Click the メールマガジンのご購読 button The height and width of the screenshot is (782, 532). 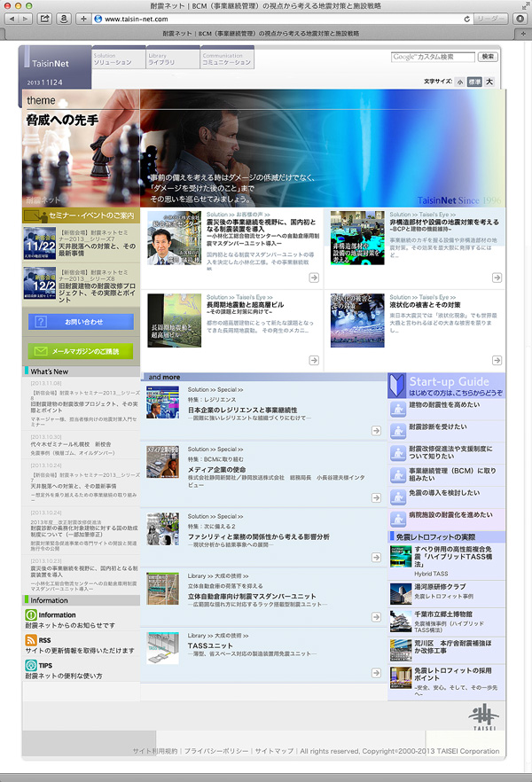point(81,351)
